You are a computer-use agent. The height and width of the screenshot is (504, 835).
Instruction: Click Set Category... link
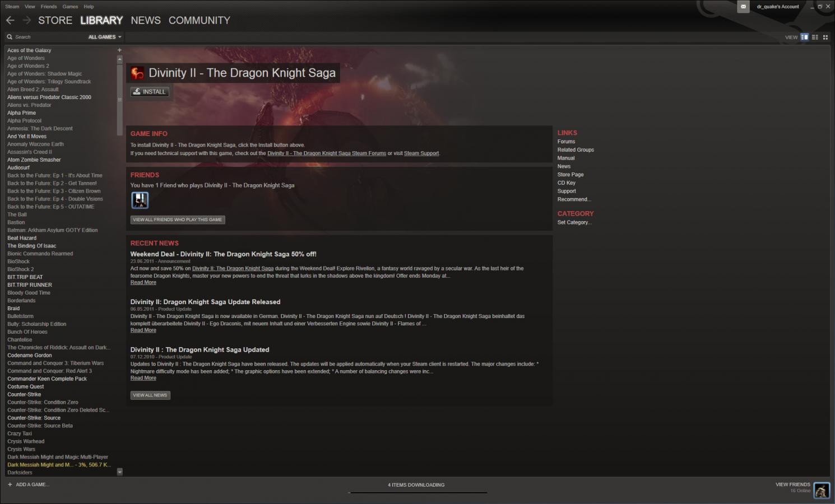coord(574,222)
